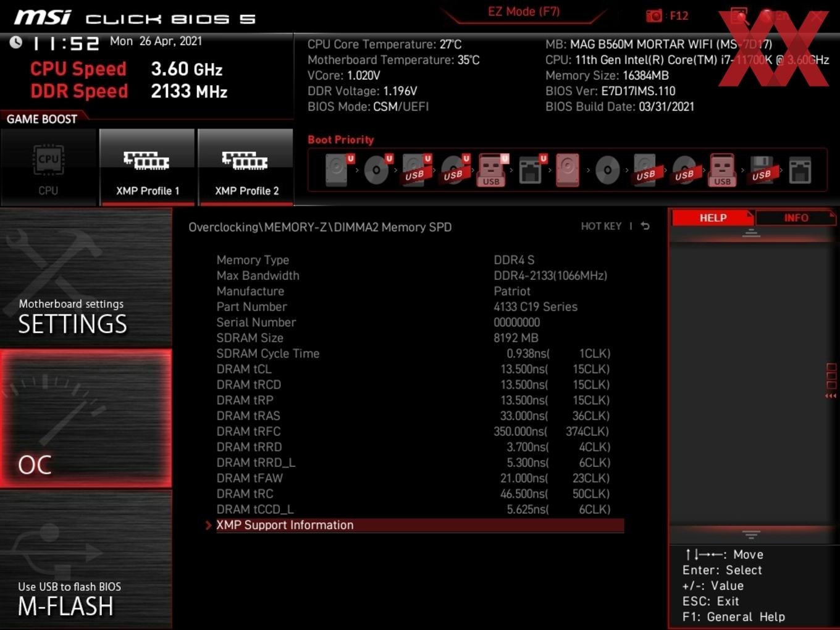This screenshot has height=630, width=840.
Task: Click the side panel collapse arrows at right edge
Action: pos(831,396)
